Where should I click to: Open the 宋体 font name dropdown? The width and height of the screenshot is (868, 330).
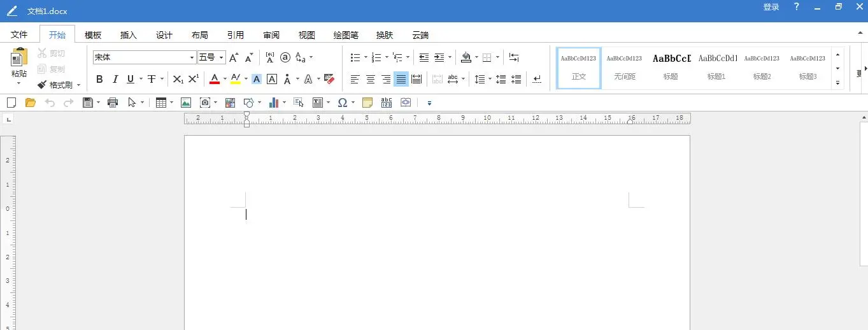pos(192,57)
